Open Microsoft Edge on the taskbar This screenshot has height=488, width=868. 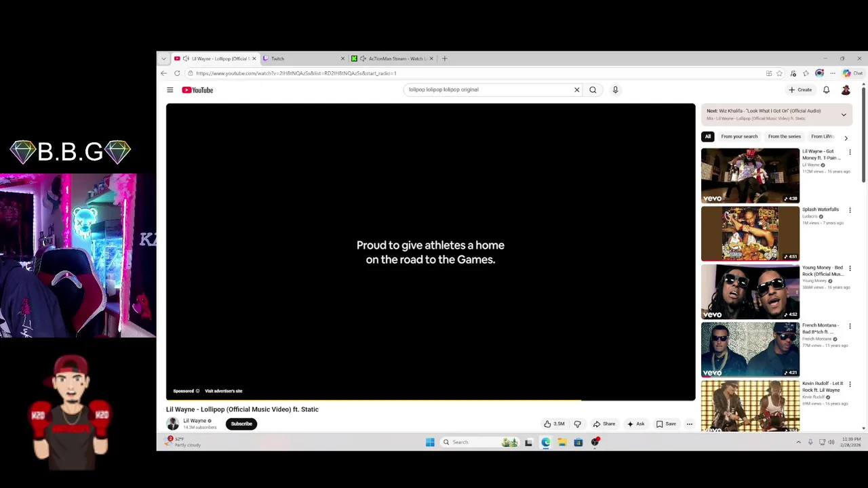click(546, 442)
